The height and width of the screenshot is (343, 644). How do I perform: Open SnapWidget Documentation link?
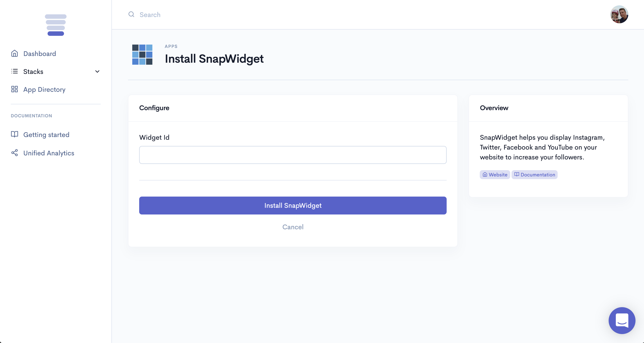point(535,175)
